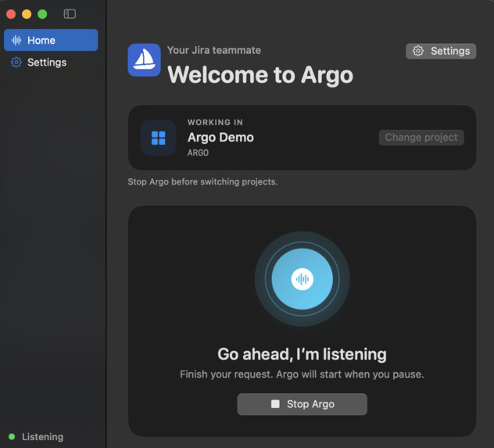Image resolution: width=494 pixels, height=448 pixels.
Task: Open Home in the sidebar
Action: tap(51, 40)
